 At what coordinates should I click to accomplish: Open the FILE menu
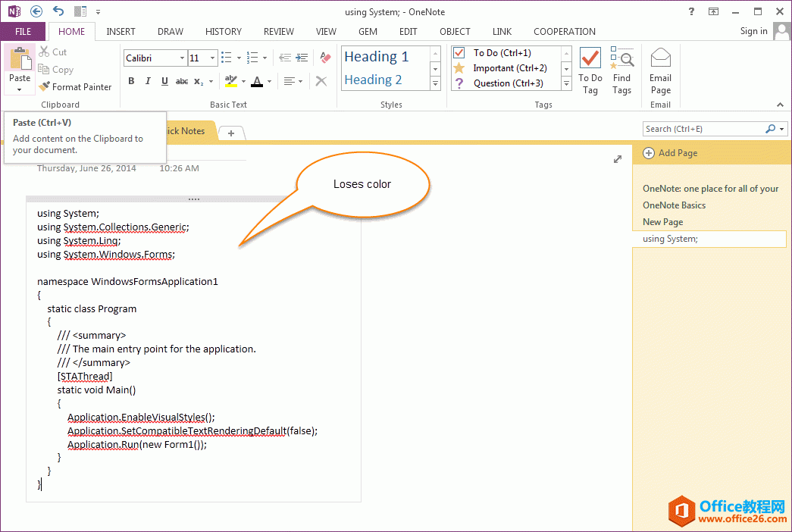coord(23,32)
